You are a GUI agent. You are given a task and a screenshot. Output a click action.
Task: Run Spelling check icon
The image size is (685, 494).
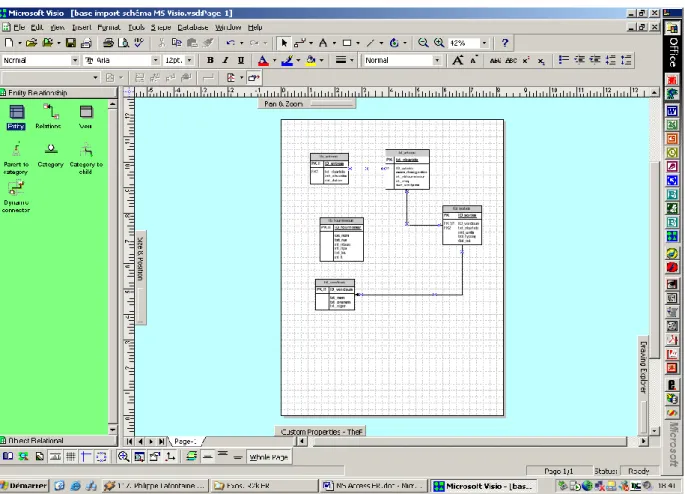point(139,43)
